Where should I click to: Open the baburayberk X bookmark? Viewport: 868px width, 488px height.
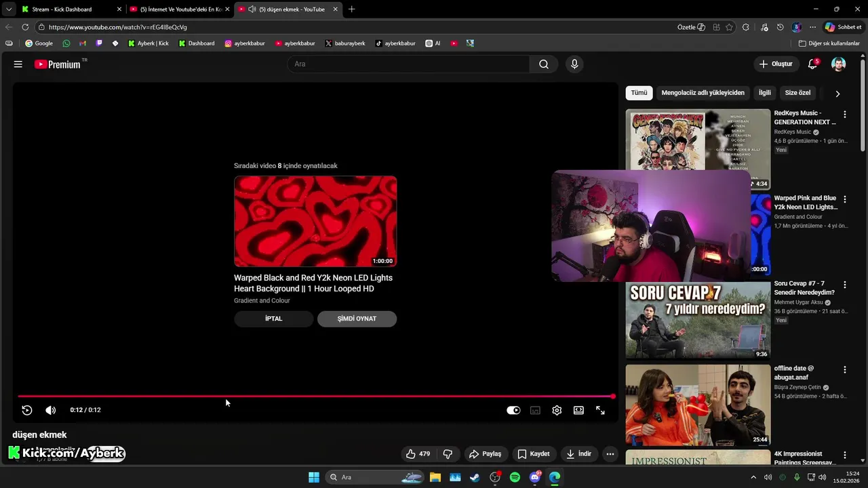click(345, 43)
